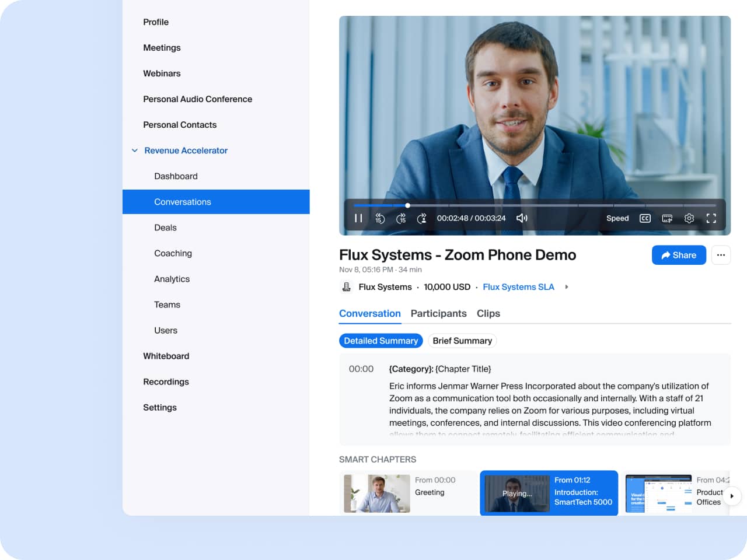
Task: Pause the video playback
Action: point(358,218)
